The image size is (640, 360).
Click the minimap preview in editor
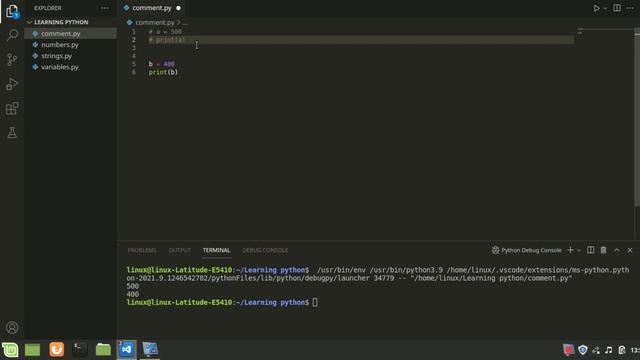click(x=580, y=31)
